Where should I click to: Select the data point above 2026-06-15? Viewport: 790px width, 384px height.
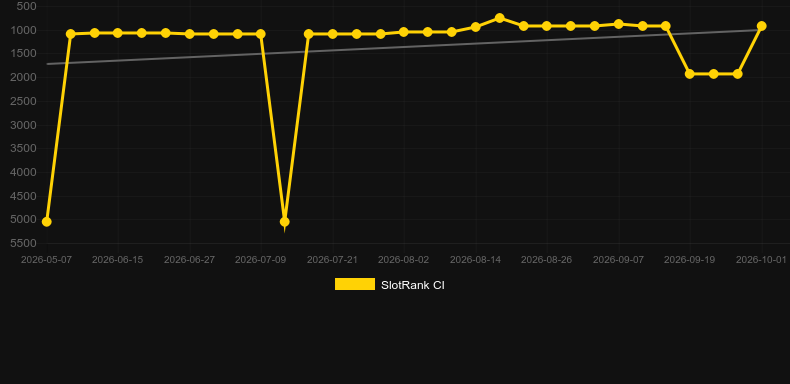pyautogui.click(x=117, y=33)
